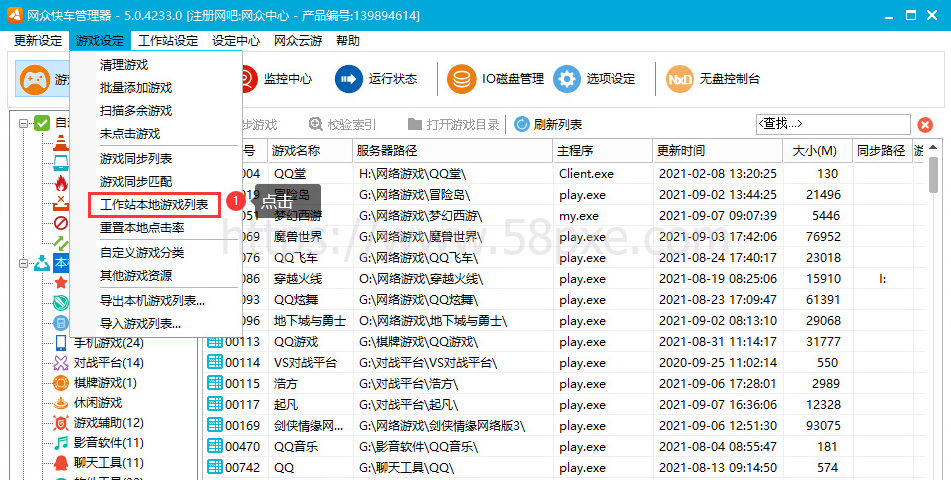Click the 校验索引 button label
The image size is (951, 480).
click(x=351, y=124)
